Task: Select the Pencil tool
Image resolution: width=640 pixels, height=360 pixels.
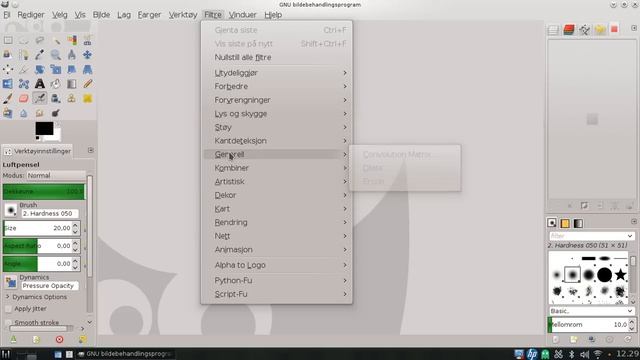Action: pos(87,84)
